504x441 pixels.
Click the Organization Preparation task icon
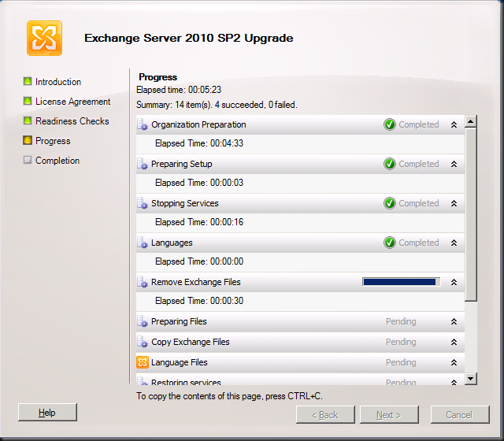point(143,124)
